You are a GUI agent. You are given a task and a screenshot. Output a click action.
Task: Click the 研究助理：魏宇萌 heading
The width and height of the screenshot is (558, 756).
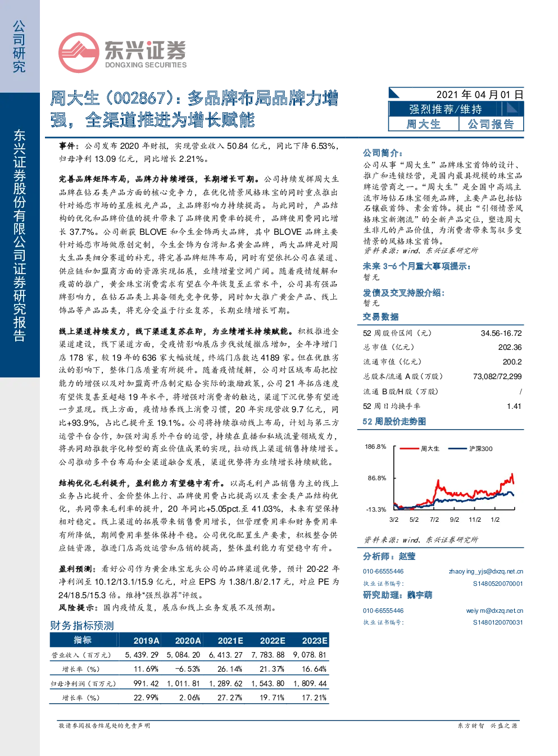pyautogui.click(x=398, y=595)
